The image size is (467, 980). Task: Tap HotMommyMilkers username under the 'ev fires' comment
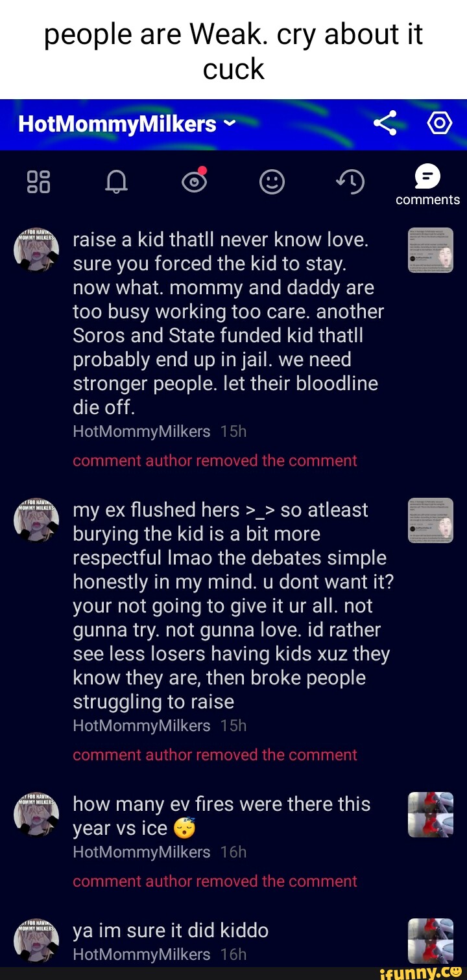click(x=141, y=852)
